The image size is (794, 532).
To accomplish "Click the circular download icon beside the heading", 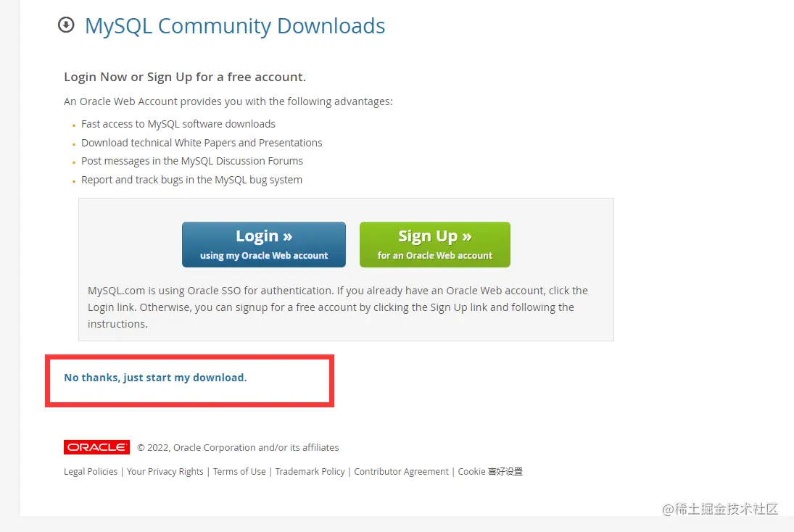I will point(66,25).
